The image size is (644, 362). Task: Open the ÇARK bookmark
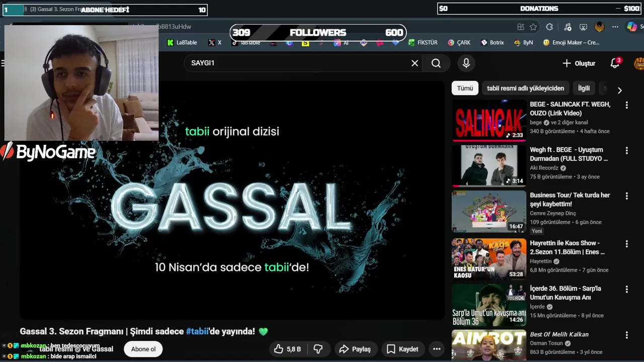coord(459,43)
